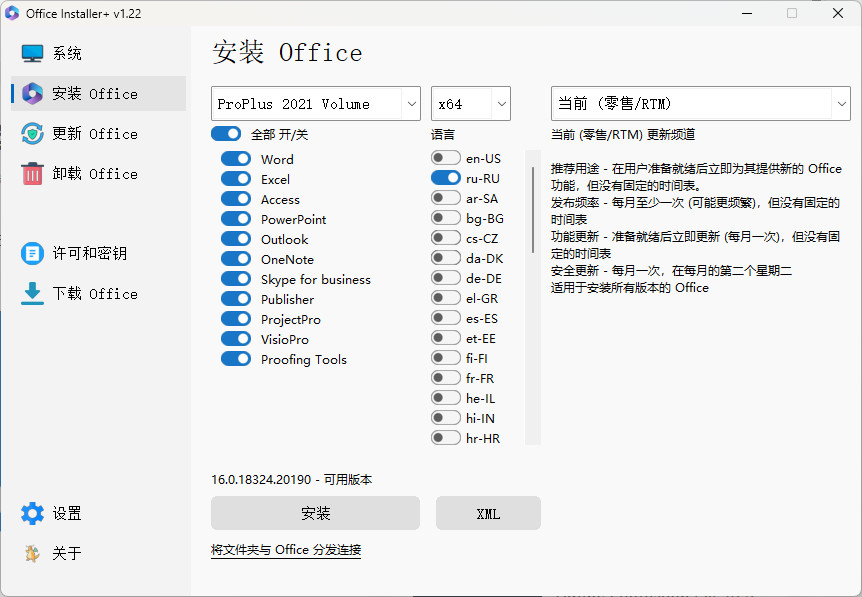Enable da-DK language toggle
The height and width of the screenshot is (597, 862).
pyautogui.click(x=446, y=257)
